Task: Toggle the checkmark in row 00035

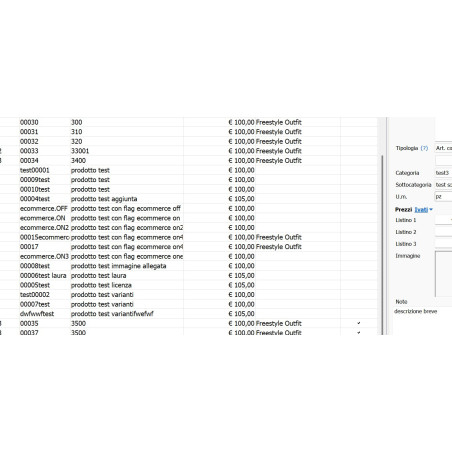Action: (359, 323)
